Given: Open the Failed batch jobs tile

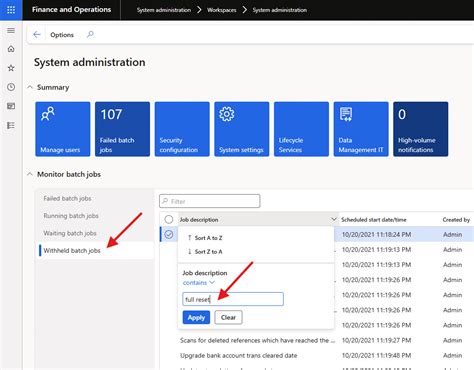Looking at the screenshot, I should [x=122, y=129].
